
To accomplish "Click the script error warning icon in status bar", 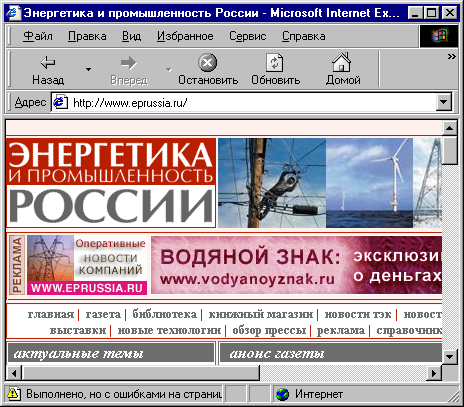I will (13, 394).
